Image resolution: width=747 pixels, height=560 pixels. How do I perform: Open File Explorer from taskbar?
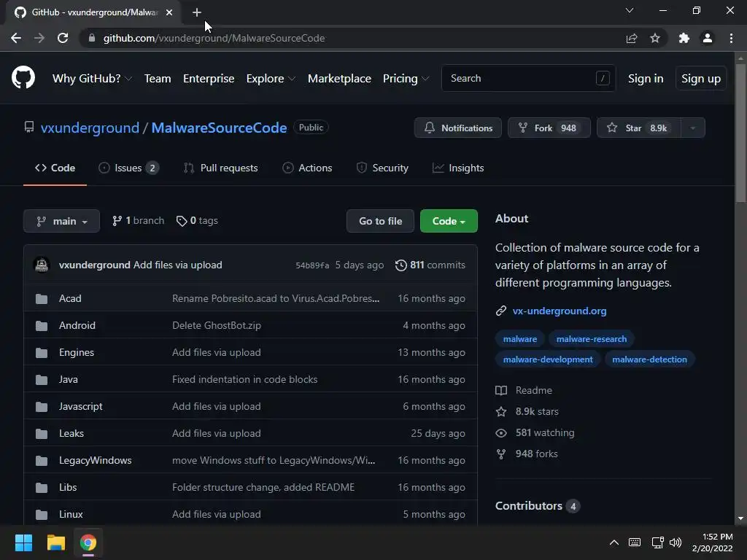[x=55, y=542]
